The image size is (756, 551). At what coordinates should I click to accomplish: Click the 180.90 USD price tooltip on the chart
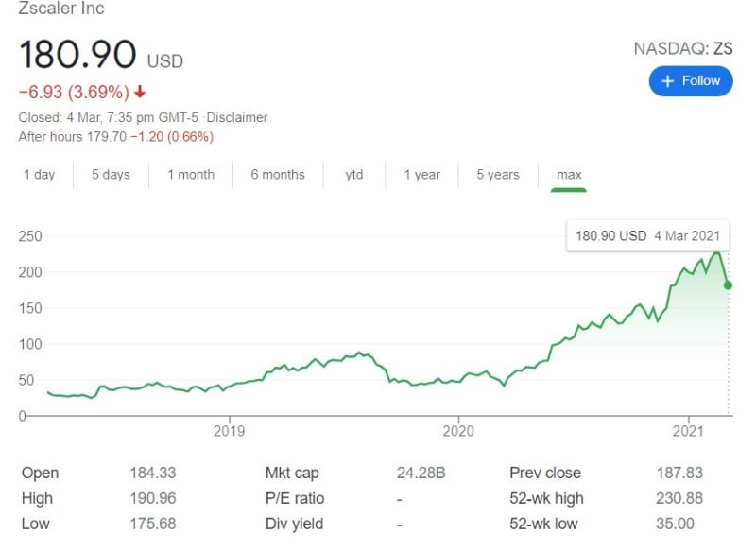click(x=646, y=236)
